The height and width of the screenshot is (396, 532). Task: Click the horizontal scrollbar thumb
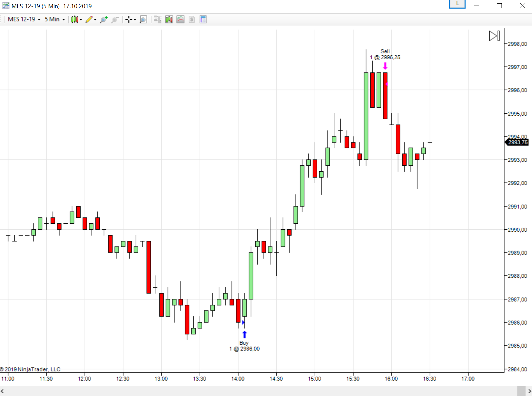pyautogui.click(x=521, y=391)
